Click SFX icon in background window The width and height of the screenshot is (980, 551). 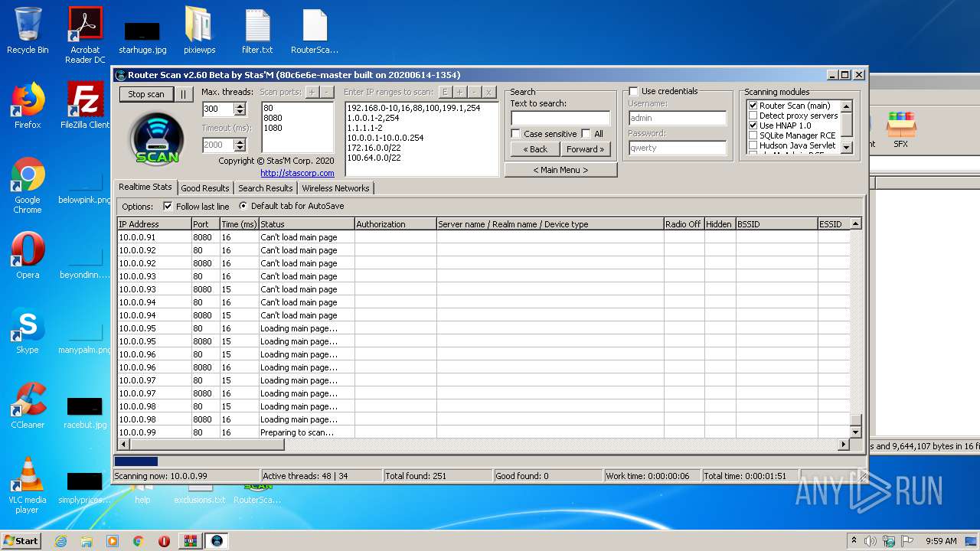[900, 130]
